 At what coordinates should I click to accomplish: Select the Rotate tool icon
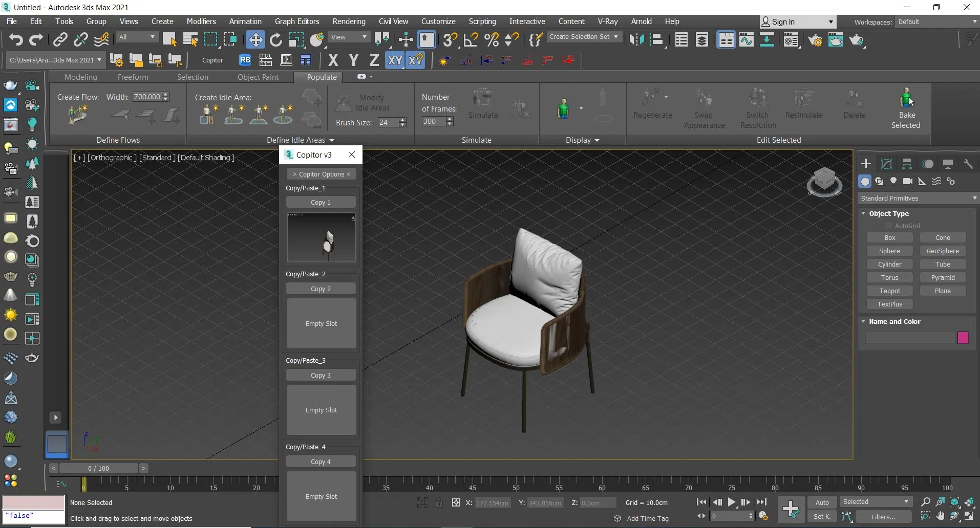(x=275, y=39)
